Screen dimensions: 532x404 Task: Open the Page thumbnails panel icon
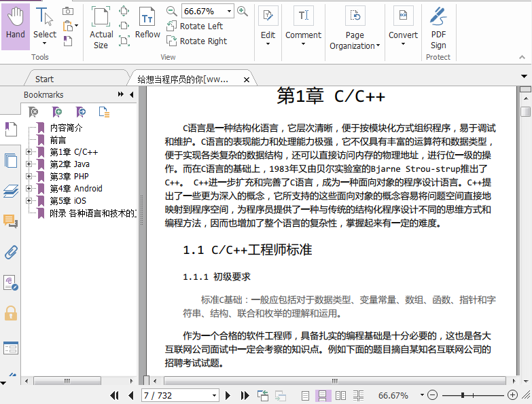tap(10, 160)
